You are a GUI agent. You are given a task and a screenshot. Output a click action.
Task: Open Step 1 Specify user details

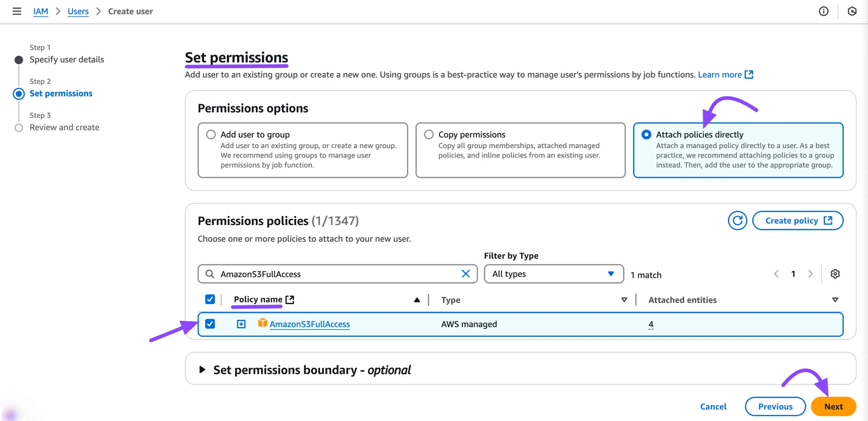[67, 60]
